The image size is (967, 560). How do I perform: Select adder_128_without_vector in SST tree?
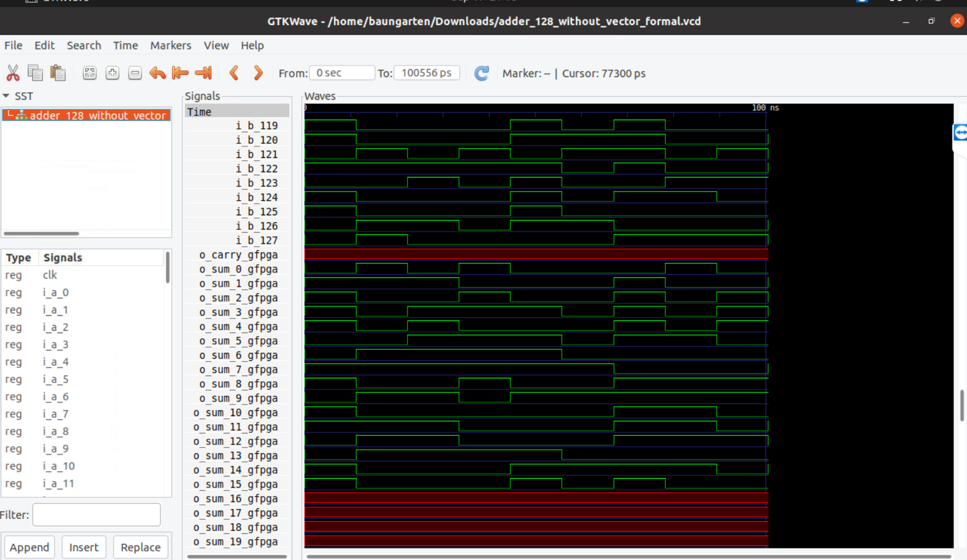86,115
